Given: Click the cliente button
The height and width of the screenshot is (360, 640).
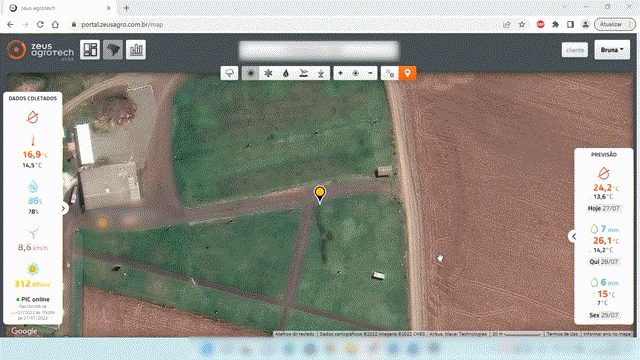Looking at the screenshot, I should pyautogui.click(x=575, y=50).
